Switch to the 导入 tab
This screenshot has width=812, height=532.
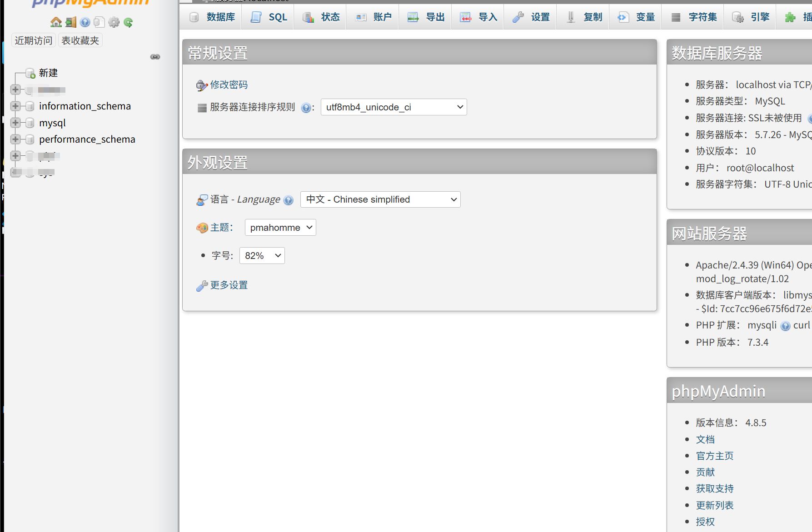click(x=478, y=17)
